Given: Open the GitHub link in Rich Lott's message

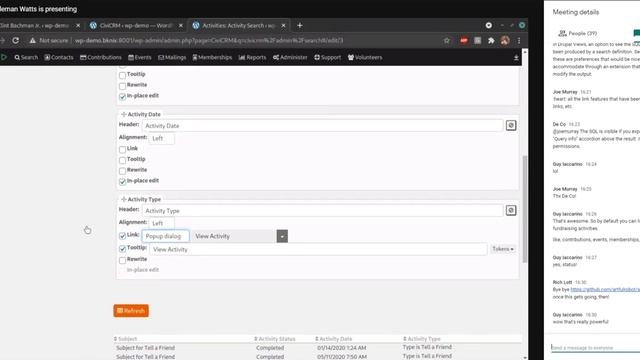Looking at the screenshot, I should click(x=605, y=289).
